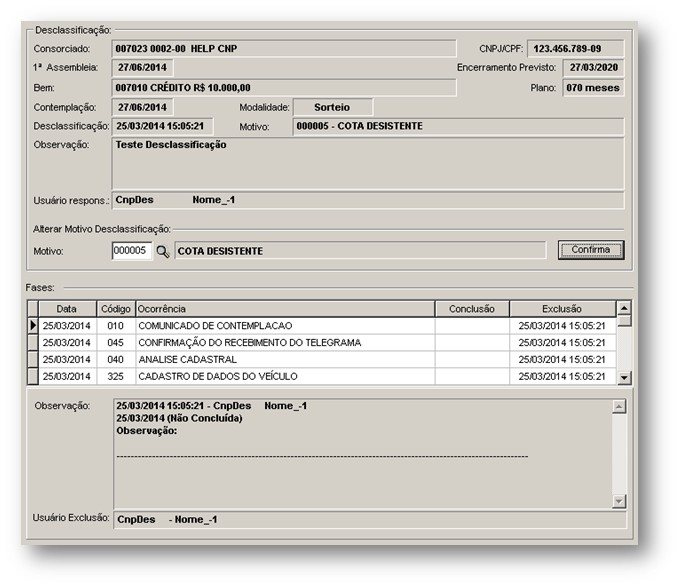Click the Plano field 070 meses
Viewport: 680px width, 587px height.
593,88
